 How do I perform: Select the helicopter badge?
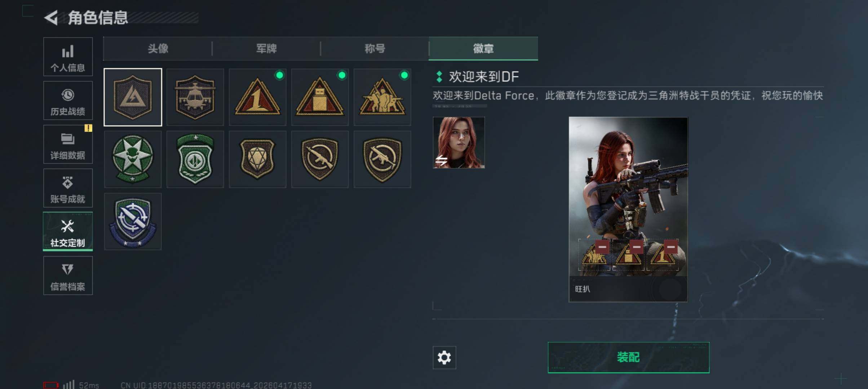coord(195,97)
